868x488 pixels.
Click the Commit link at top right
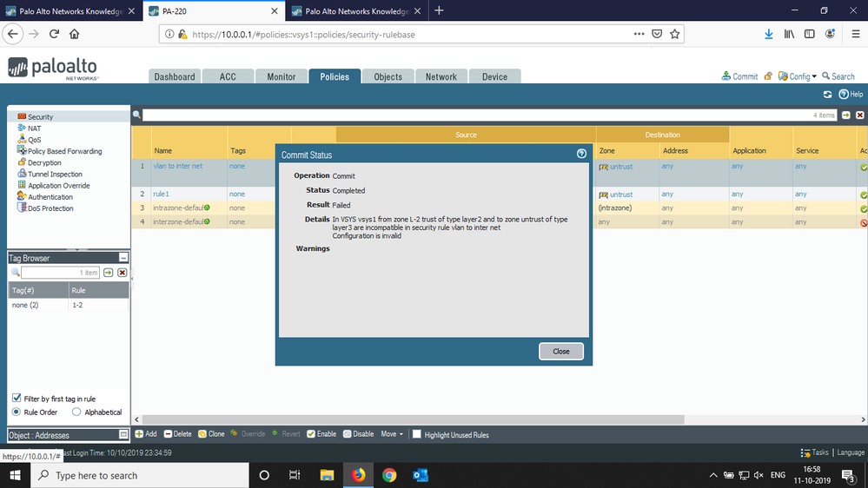tap(739, 76)
